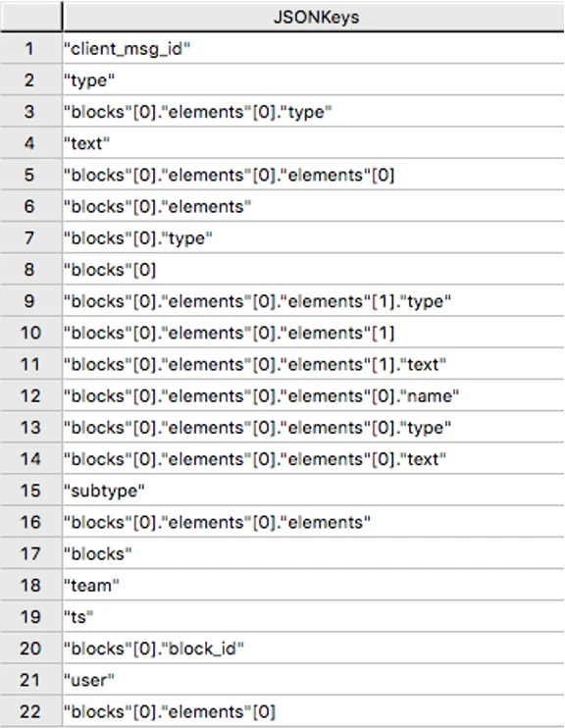This screenshot has width=565, height=728.
Task: Select row header number 8
Action: 30,269
